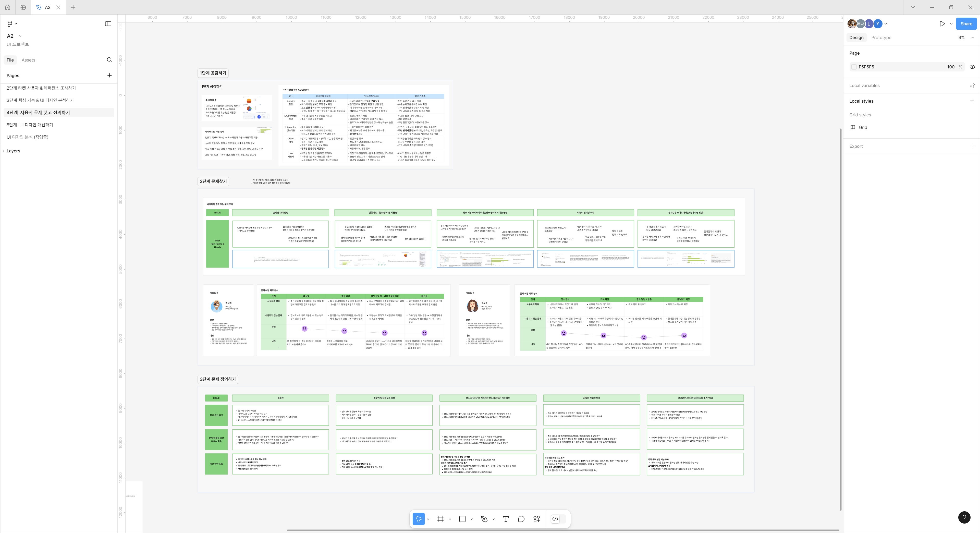This screenshot has width=980, height=533.
Task: Open page 5단계 UI 디자인 개선하기
Action: (30, 125)
